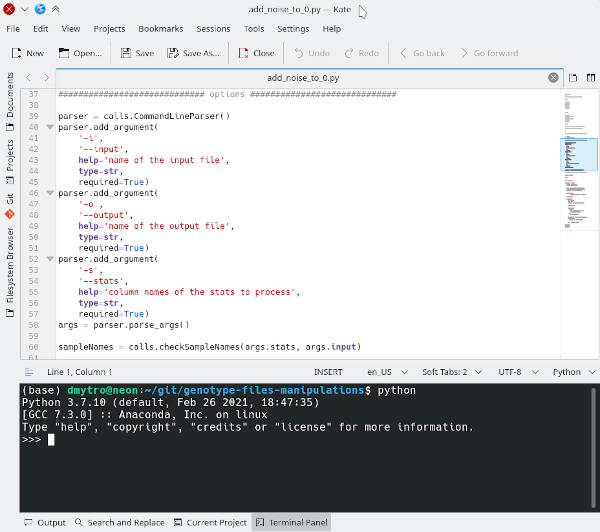Image resolution: width=600 pixels, height=532 pixels.
Task: Click Line 1, Column 1 indicator
Action: (x=80, y=372)
